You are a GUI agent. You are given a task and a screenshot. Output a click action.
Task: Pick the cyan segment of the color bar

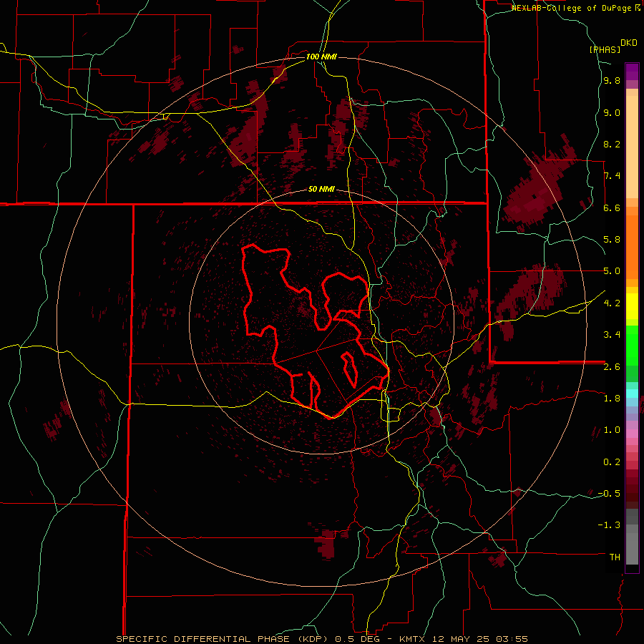coord(632,394)
